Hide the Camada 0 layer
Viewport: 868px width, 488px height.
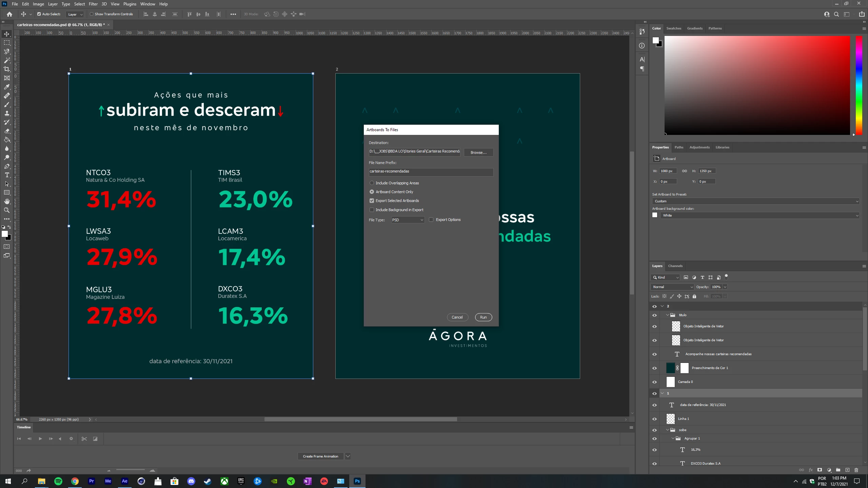pyautogui.click(x=654, y=382)
